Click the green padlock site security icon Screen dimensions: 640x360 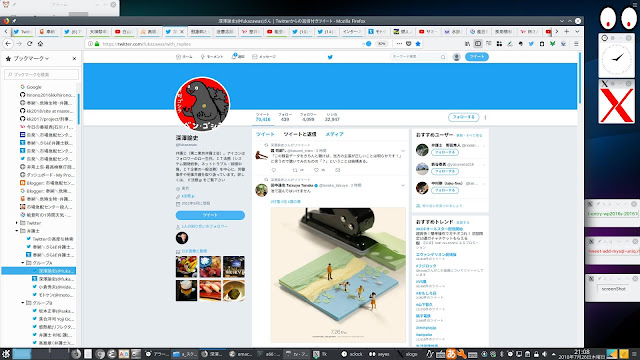click(x=97, y=44)
